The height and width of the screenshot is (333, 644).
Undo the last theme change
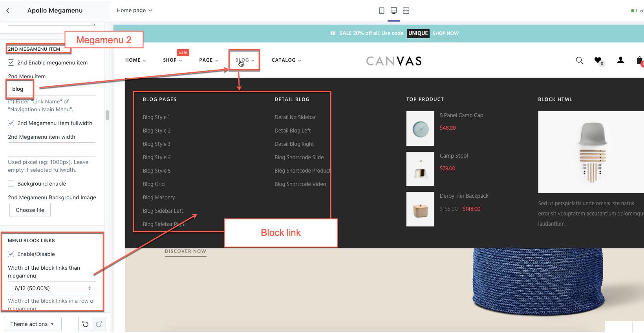tap(85, 324)
